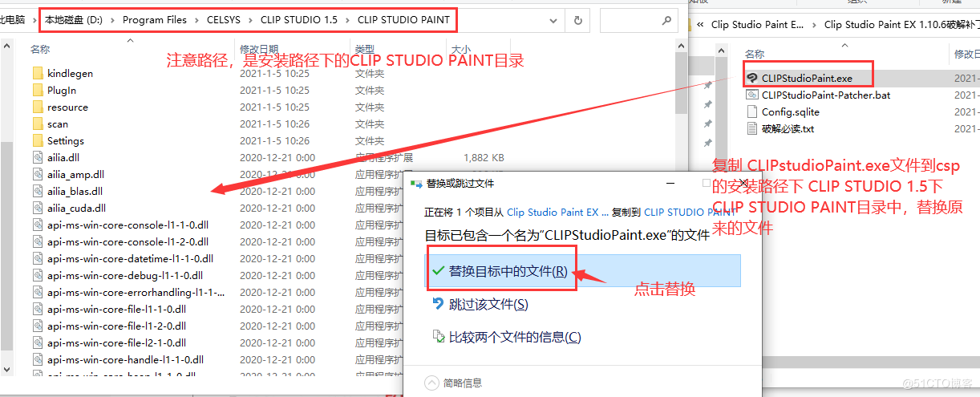Sort by 大小 column header

pos(460,49)
